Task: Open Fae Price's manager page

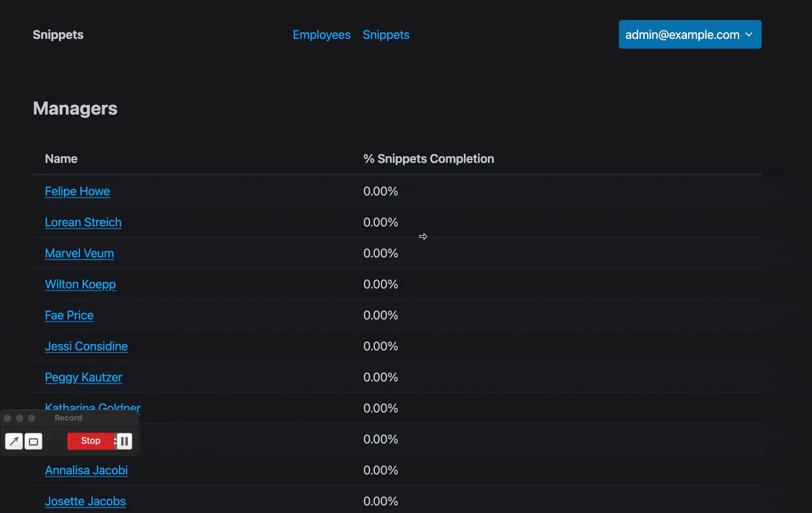Action: coord(69,315)
